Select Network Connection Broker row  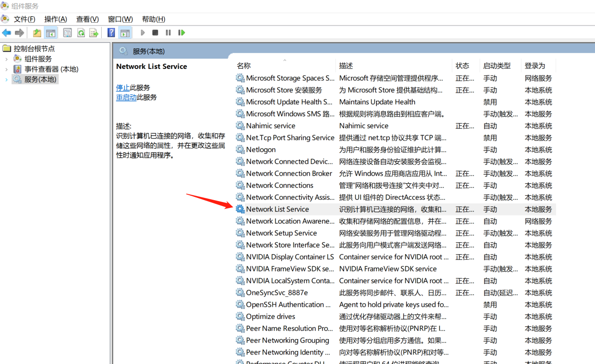[x=395, y=173]
